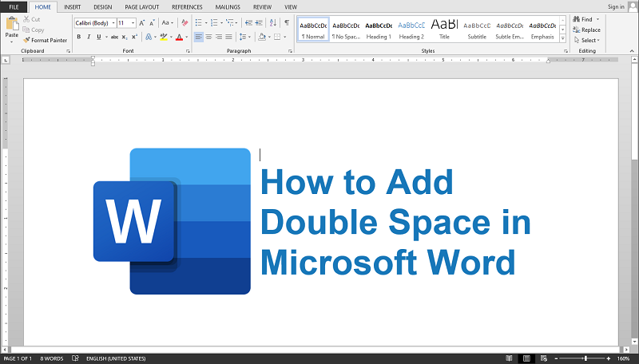Justify the paragraph text
This screenshot has width=639, height=364.
[228, 37]
